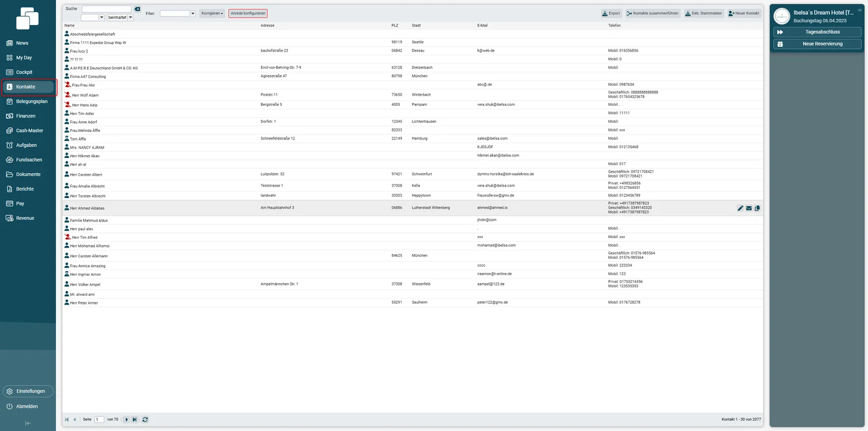Click the contact icon beside Frau Frau Abc
Image resolution: width=868 pixels, height=431 pixels.
coord(68,85)
